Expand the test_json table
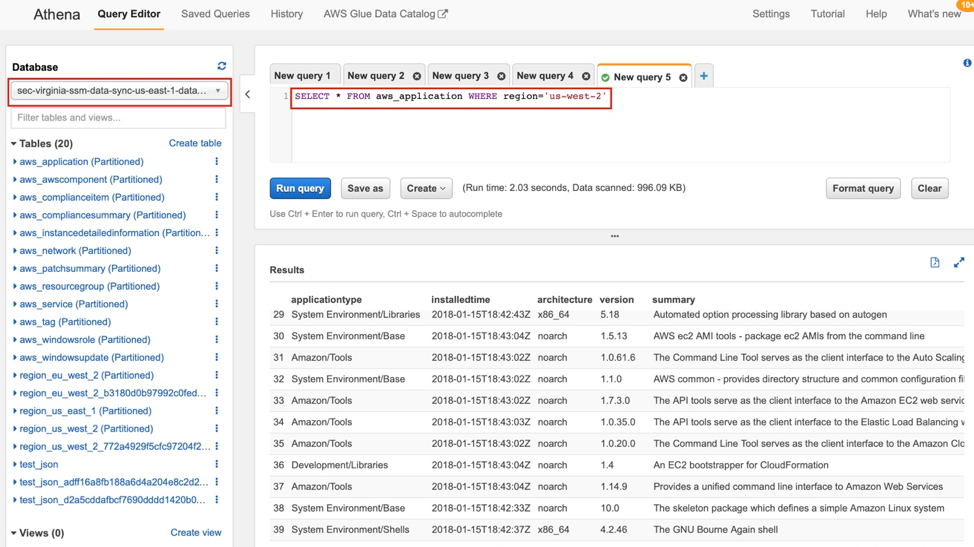The height and width of the screenshot is (547, 974). (x=15, y=465)
